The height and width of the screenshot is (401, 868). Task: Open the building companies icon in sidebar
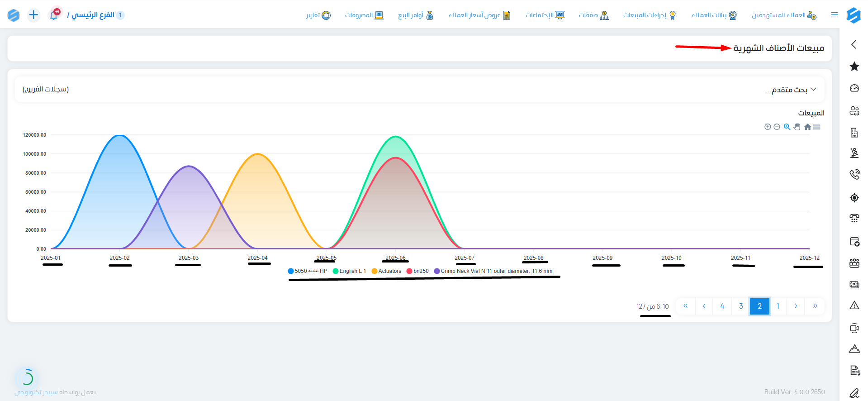coord(854,133)
